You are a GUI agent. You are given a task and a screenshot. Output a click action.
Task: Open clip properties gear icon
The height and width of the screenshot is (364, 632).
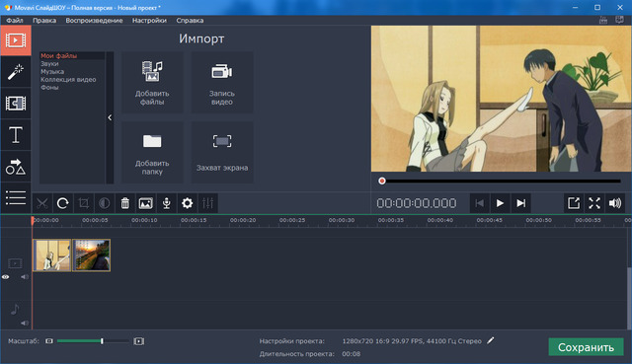(x=187, y=203)
